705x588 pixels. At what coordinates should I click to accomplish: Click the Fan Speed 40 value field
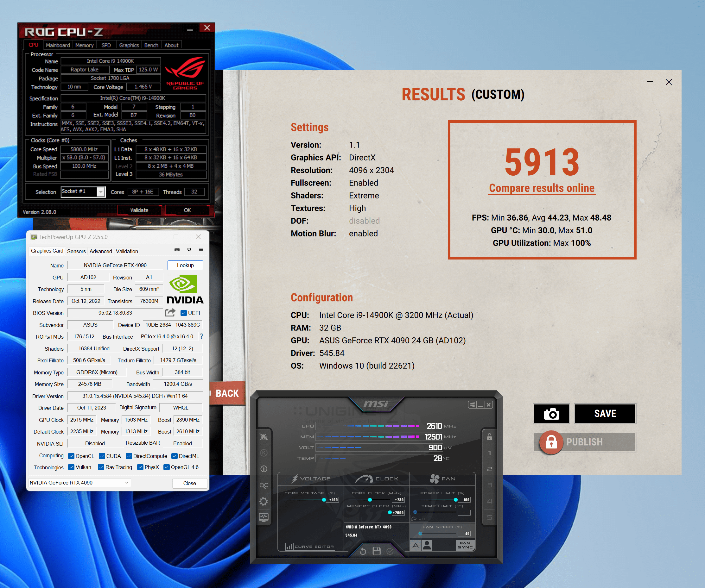[x=465, y=534]
